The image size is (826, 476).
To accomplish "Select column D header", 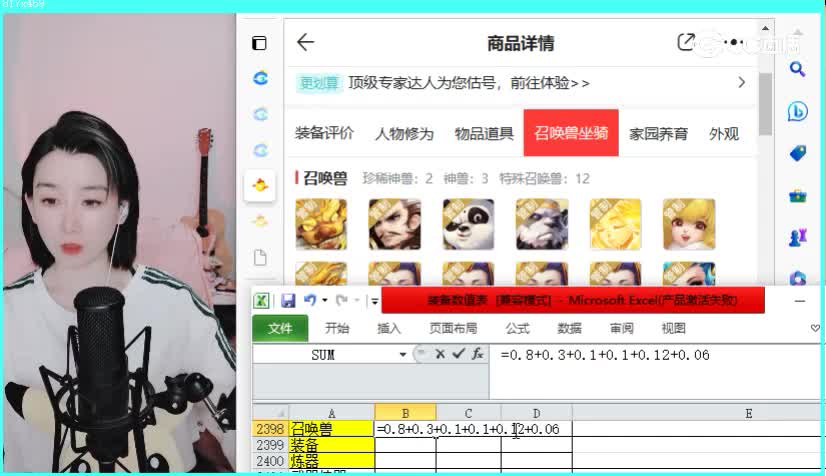I will point(536,413).
